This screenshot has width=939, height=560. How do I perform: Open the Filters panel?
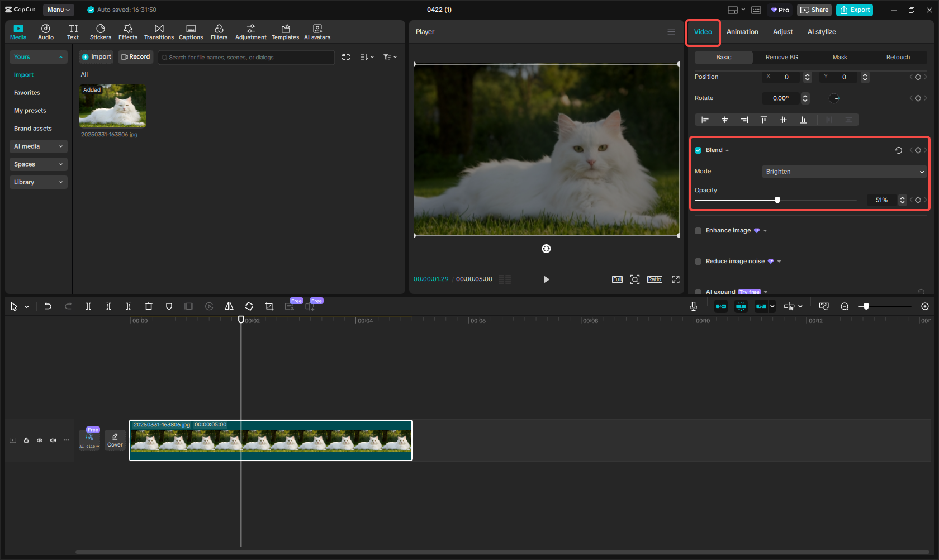(219, 32)
